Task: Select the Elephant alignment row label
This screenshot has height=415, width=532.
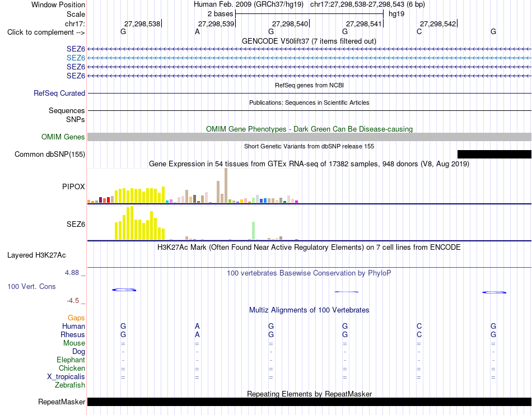Action: [x=71, y=360]
